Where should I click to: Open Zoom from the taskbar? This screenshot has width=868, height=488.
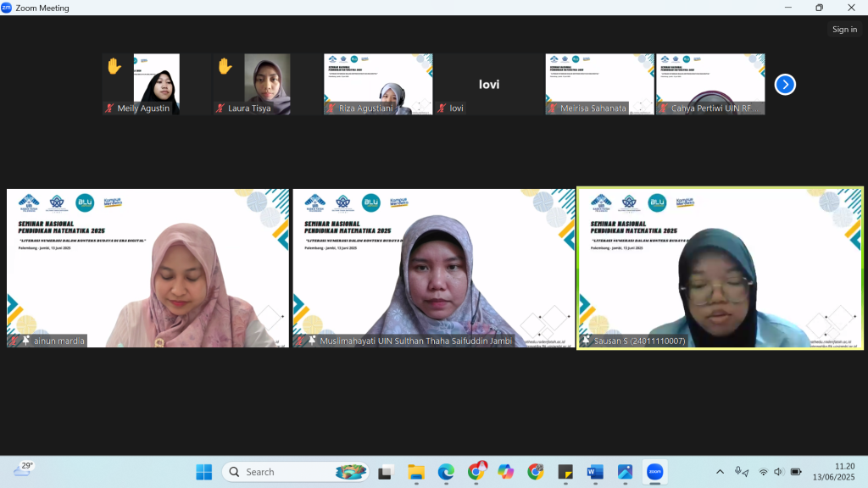pos(654,472)
